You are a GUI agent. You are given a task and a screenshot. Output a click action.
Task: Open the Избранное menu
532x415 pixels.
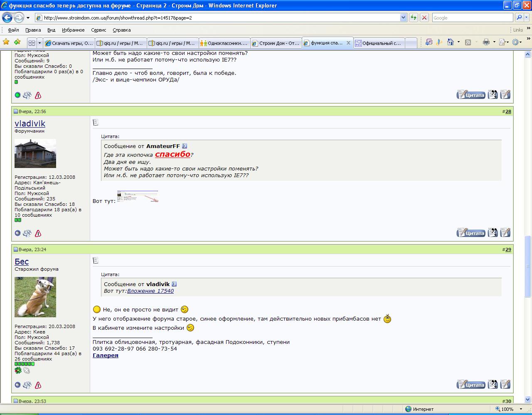tap(73, 30)
